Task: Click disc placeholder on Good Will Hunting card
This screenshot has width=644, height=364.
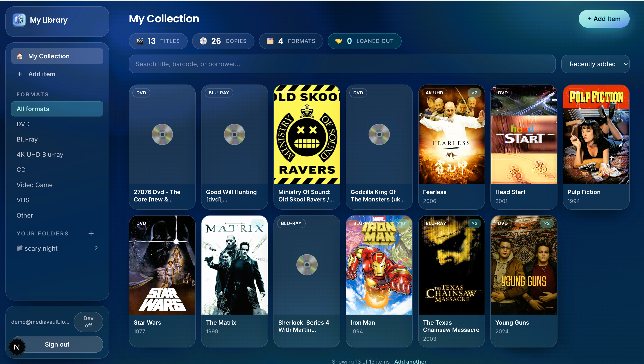Action: pyautogui.click(x=235, y=134)
